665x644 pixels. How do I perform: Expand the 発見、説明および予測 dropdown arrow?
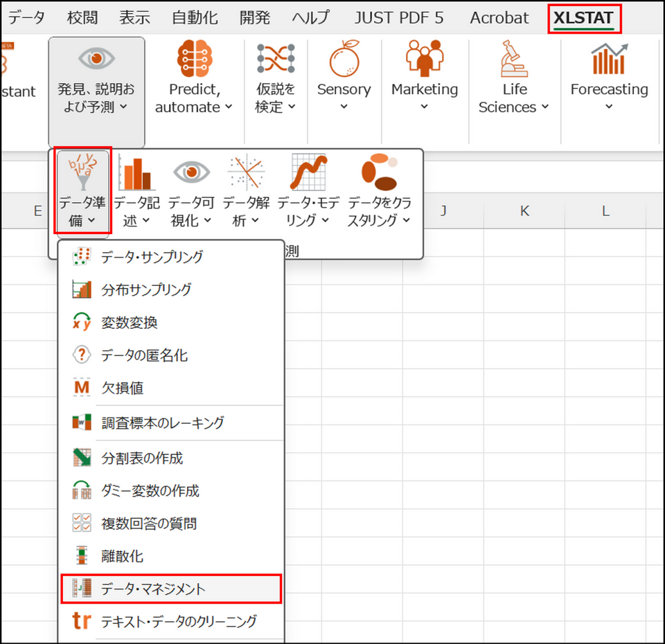(123, 107)
